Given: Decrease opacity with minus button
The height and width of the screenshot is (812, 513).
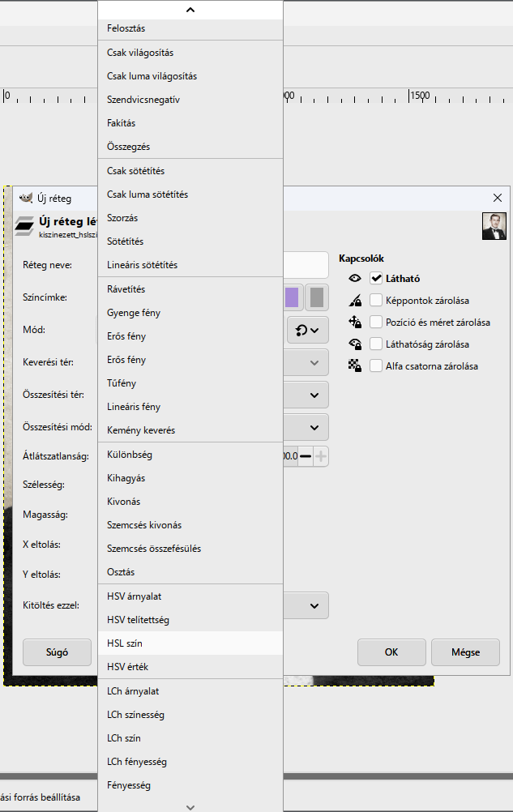Looking at the screenshot, I should tap(306, 456).
